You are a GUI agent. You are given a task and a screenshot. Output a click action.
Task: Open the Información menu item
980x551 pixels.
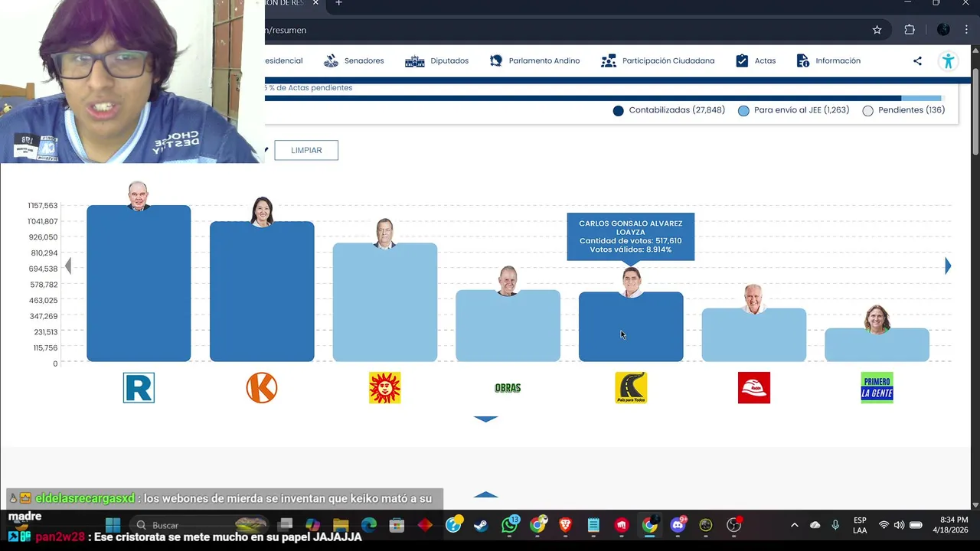tap(828, 60)
